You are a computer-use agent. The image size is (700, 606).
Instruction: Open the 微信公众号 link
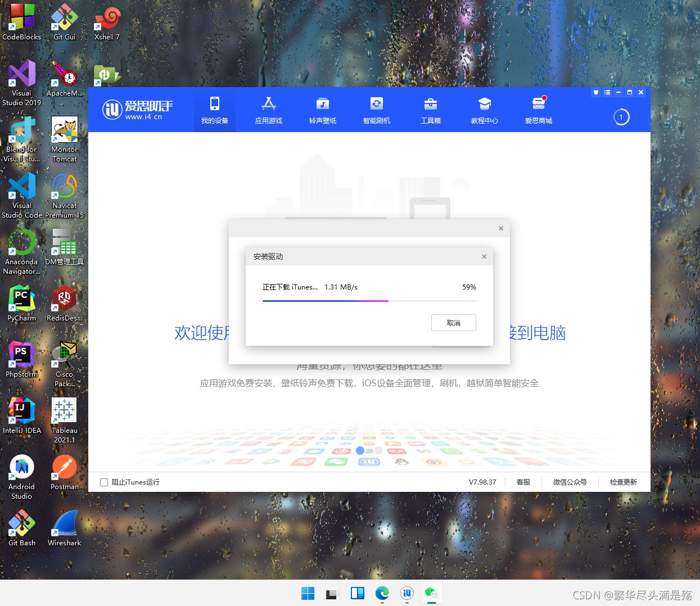coord(570,482)
